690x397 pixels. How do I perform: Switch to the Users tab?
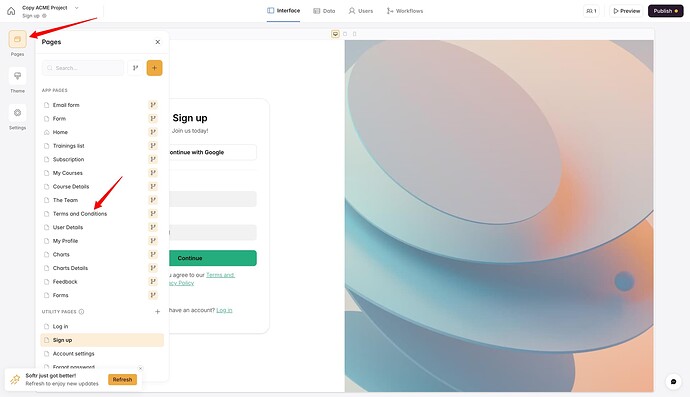[x=361, y=11]
